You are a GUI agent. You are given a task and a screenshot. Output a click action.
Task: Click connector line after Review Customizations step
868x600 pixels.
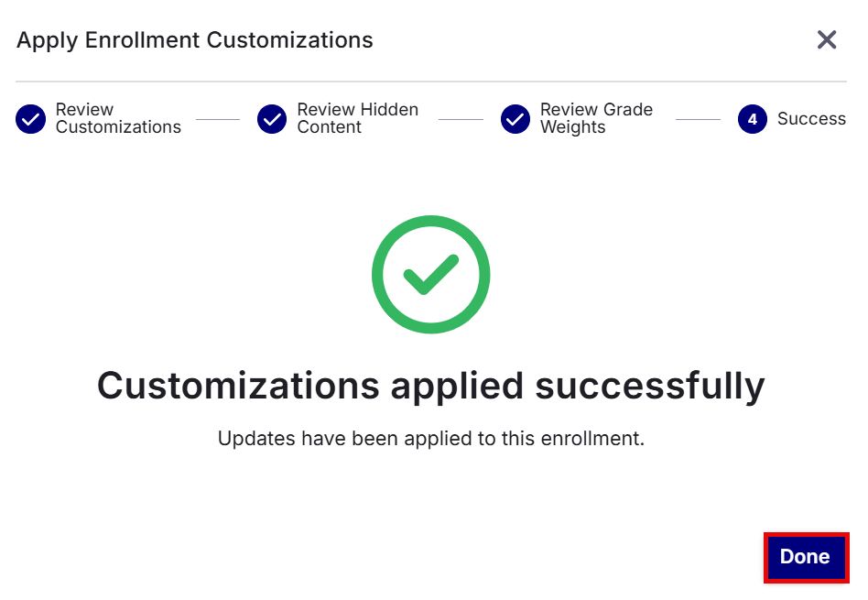218,119
